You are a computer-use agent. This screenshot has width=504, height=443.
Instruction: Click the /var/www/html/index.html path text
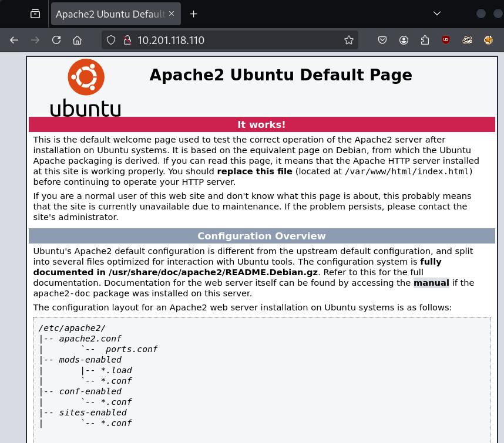(x=407, y=171)
